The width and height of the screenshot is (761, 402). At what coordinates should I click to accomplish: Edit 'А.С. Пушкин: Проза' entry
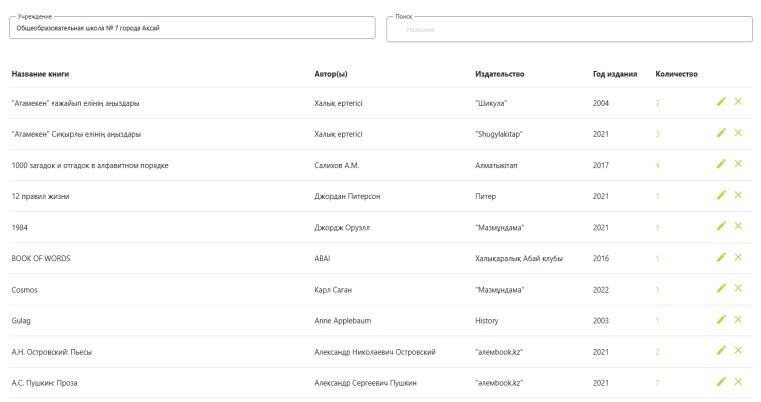[721, 382]
